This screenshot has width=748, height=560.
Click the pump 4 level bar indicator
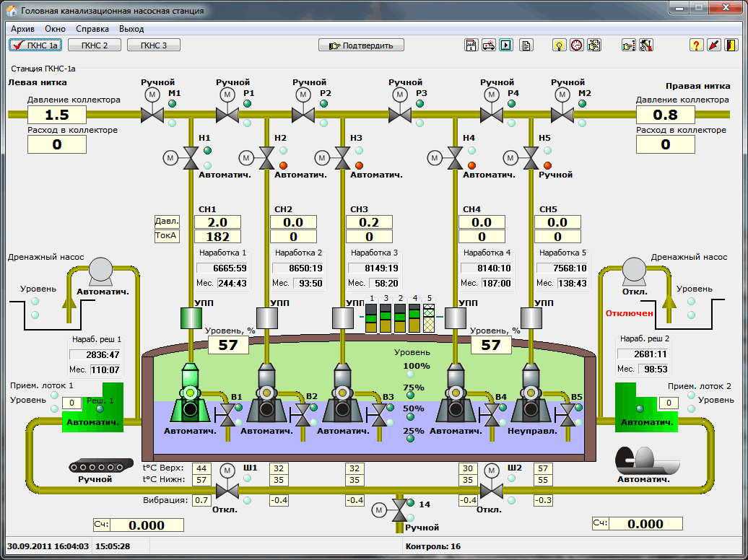414,318
